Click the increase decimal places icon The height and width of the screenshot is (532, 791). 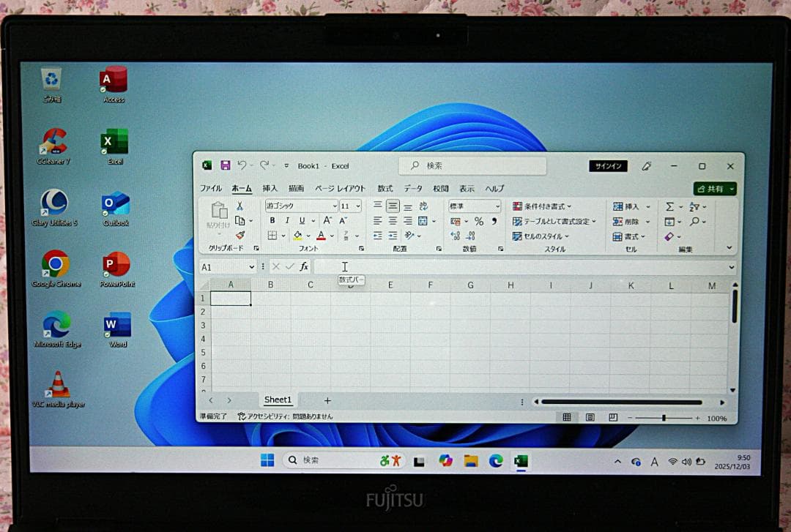pyautogui.click(x=454, y=236)
